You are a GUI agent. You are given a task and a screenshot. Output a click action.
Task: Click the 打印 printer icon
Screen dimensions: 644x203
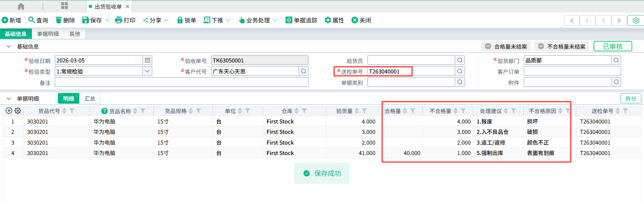click(118, 20)
